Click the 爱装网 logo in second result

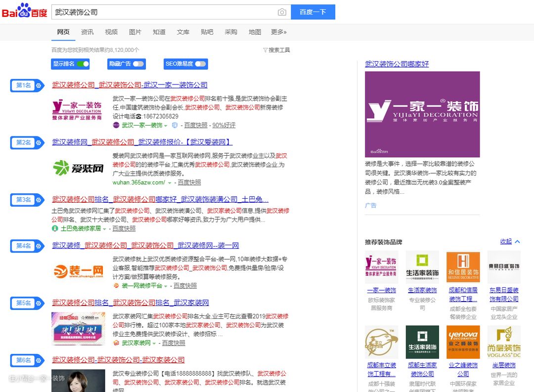tap(78, 168)
